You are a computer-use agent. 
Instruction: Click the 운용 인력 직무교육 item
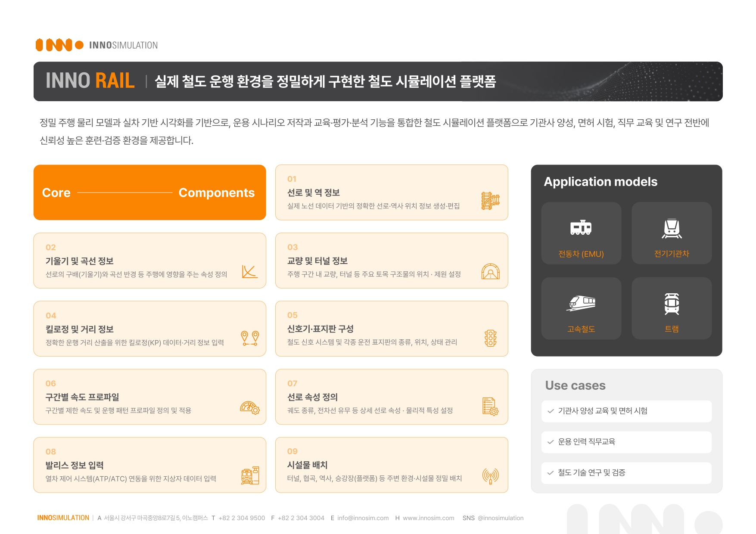626,442
